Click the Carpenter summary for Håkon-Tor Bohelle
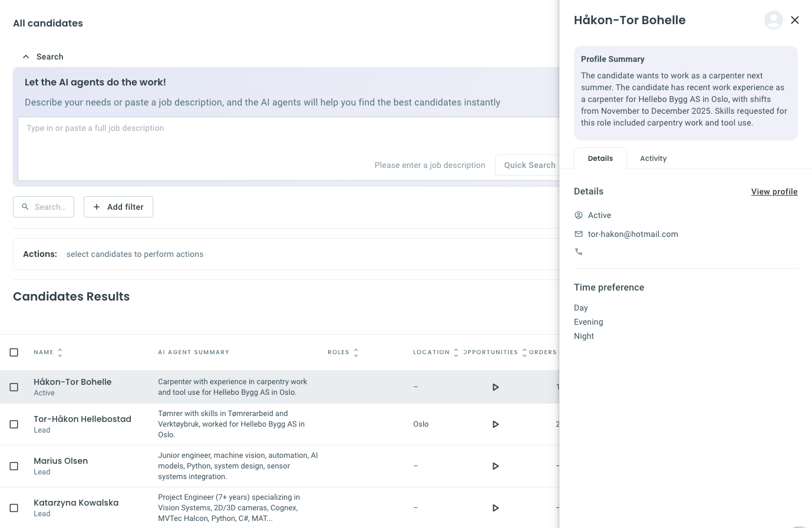812x528 pixels. point(233,387)
